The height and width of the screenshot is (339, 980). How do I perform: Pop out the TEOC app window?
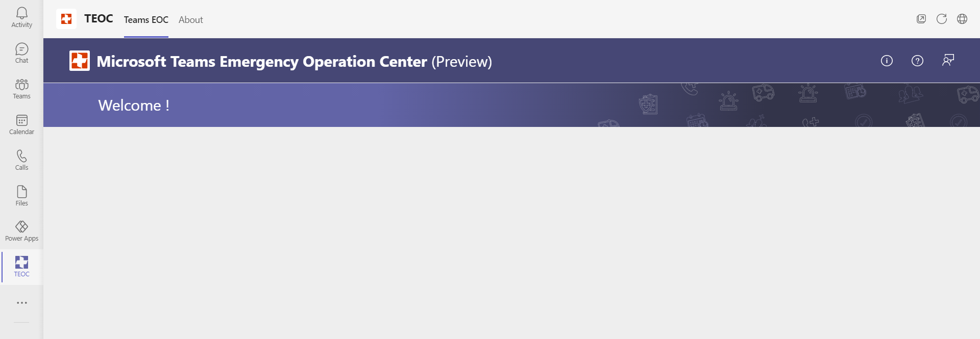[921, 18]
